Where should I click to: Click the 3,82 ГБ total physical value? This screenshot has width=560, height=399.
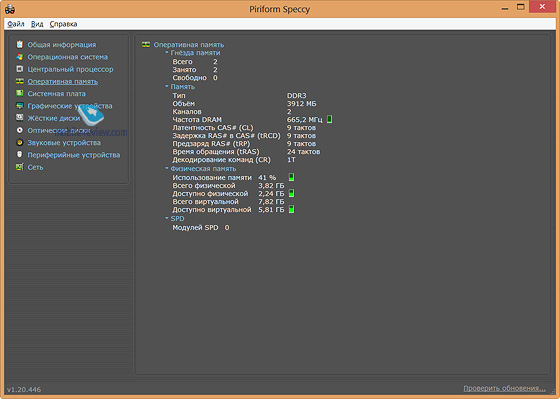pyautogui.click(x=271, y=185)
